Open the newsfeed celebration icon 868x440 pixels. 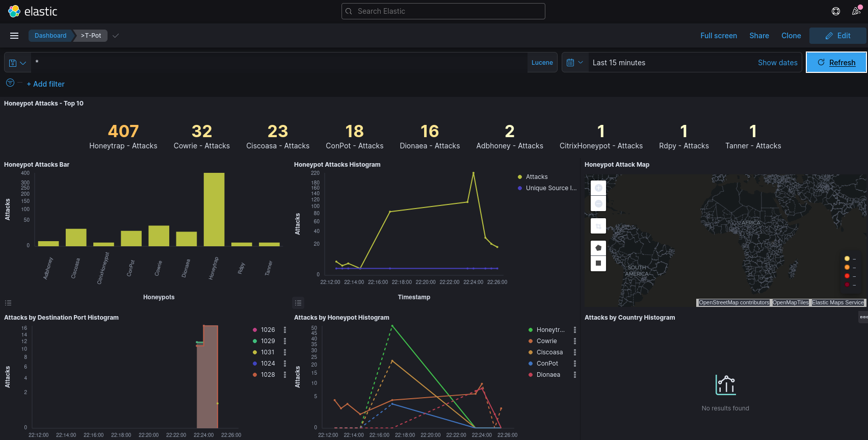click(x=856, y=11)
